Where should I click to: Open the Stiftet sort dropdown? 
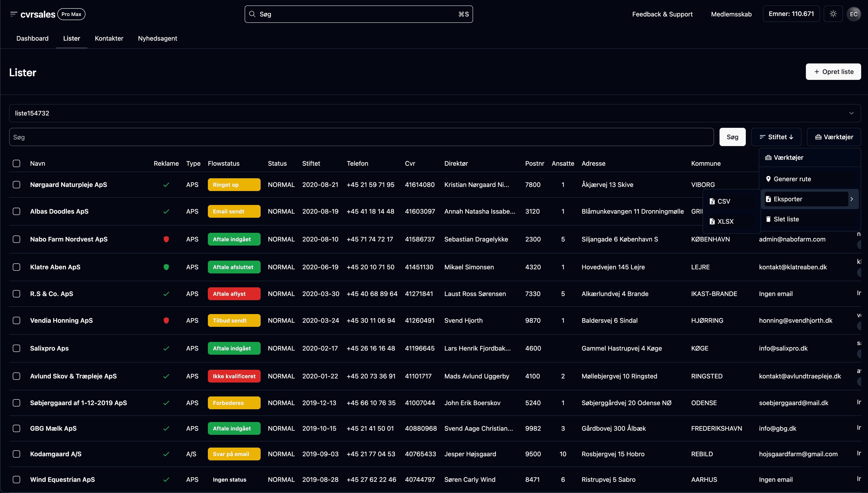(776, 137)
